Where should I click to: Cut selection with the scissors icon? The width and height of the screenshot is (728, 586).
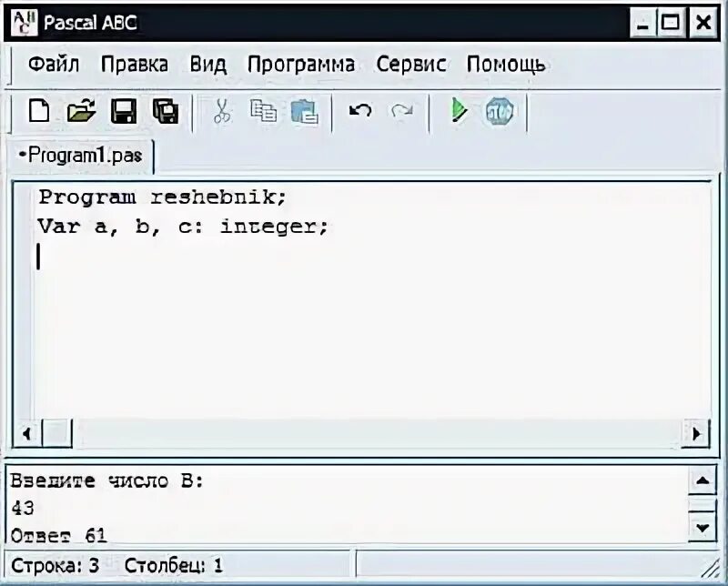222,111
